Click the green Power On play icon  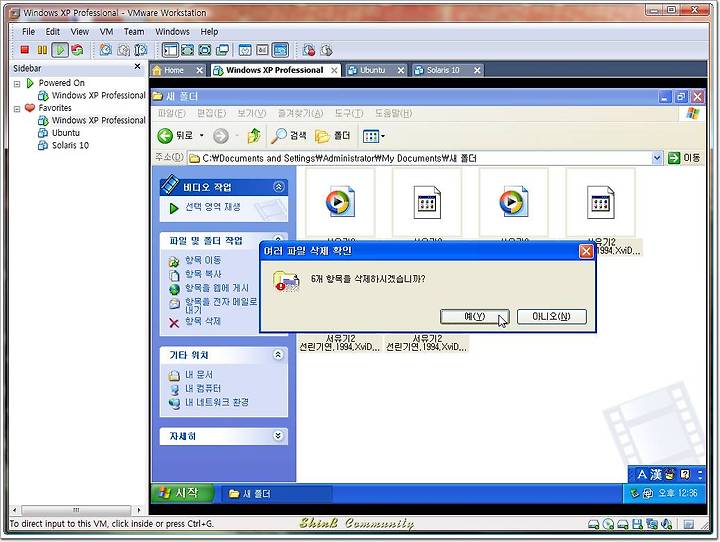coord(60,50)
